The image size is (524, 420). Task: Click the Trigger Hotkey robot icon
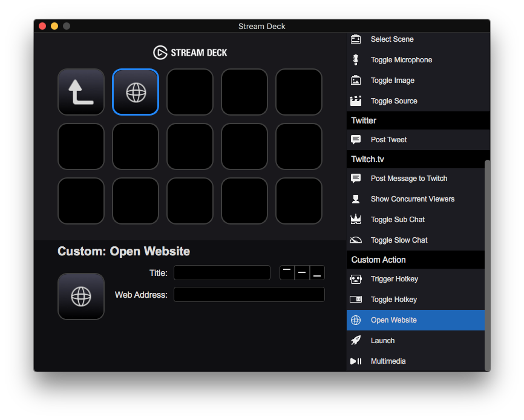[x=356, y=278]
